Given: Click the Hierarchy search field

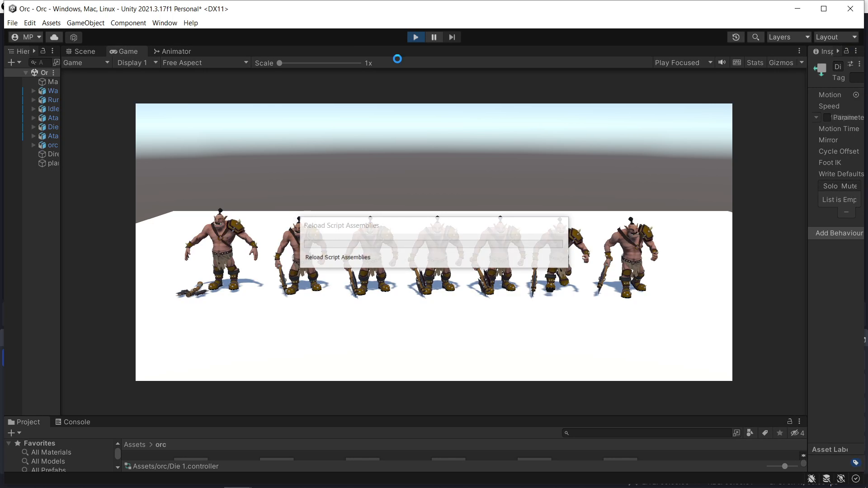Looking at the screenshot, I should click(40, 62).
